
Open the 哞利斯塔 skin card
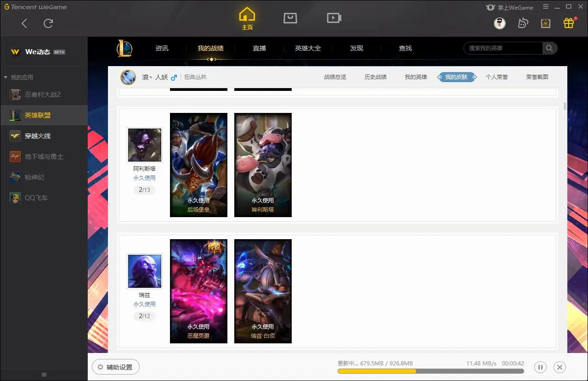(263, 165)
